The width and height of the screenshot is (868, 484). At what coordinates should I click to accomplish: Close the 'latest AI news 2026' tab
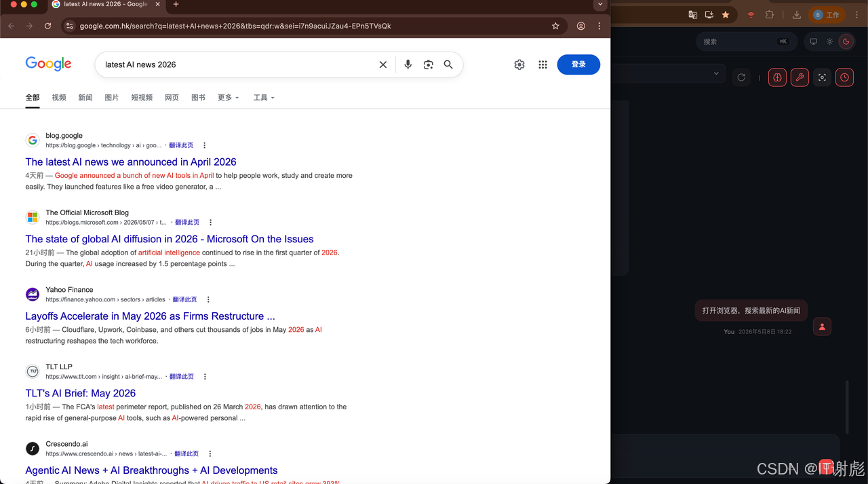(158, 4)
